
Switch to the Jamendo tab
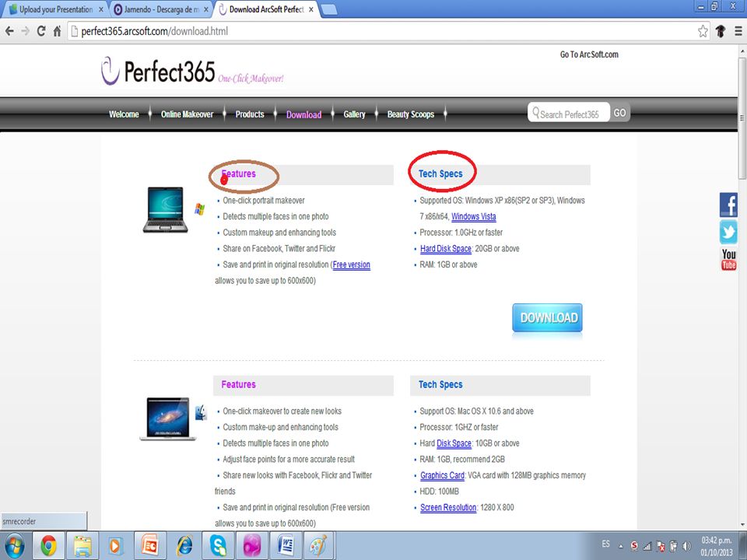pos(162,9)
